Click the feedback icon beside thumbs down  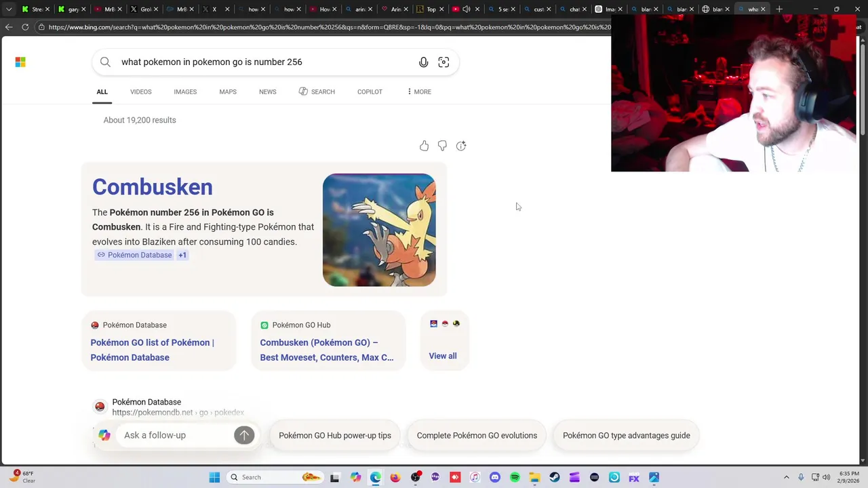tap(461, 146)
